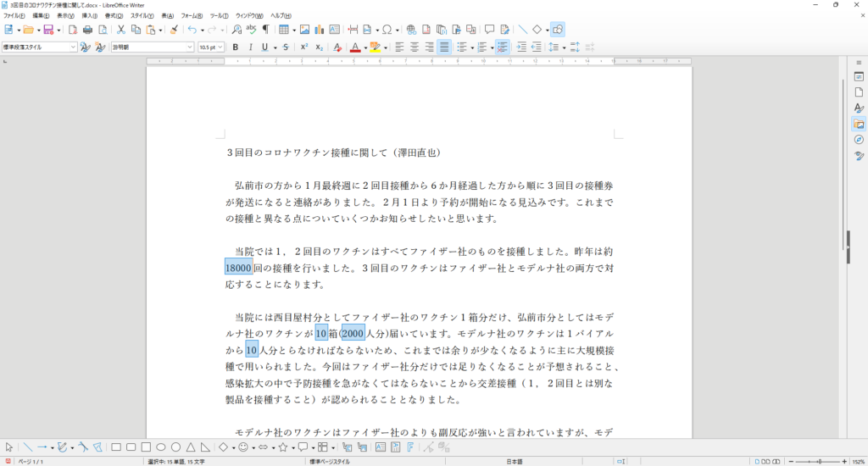Open 挿入(I) menu
This screenshot has height=466, width=868.
[90, 16]
